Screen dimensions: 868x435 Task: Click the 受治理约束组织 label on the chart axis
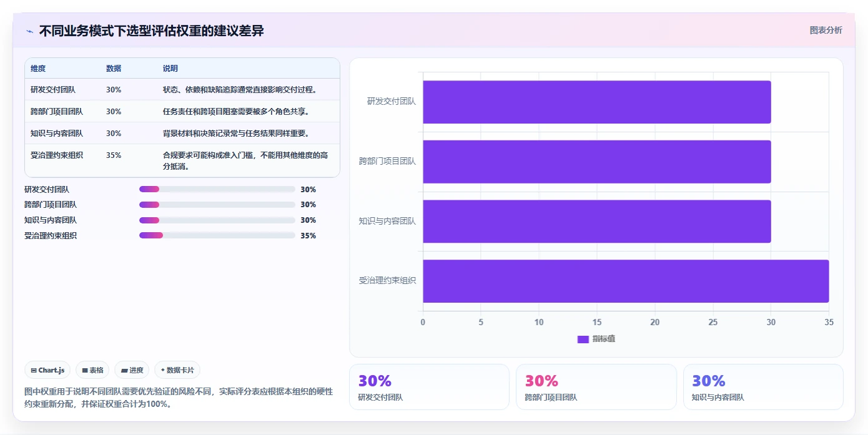387,281
